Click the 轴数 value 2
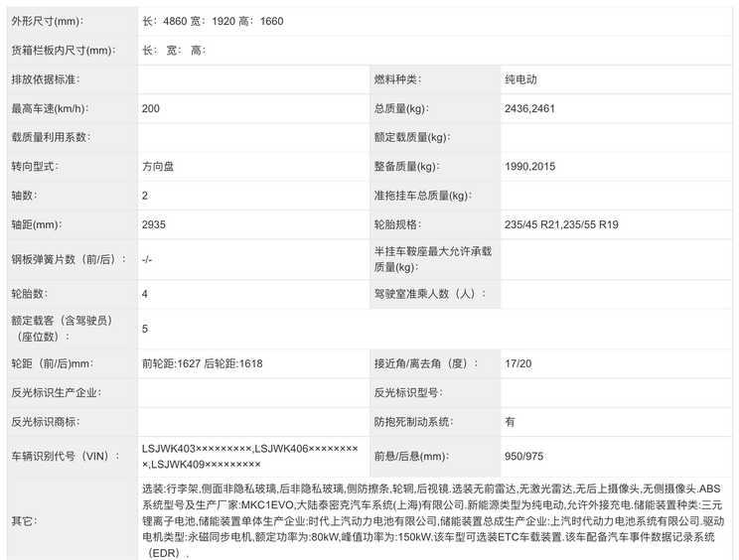This screenshot has width=739, height=560. (146, 196)
